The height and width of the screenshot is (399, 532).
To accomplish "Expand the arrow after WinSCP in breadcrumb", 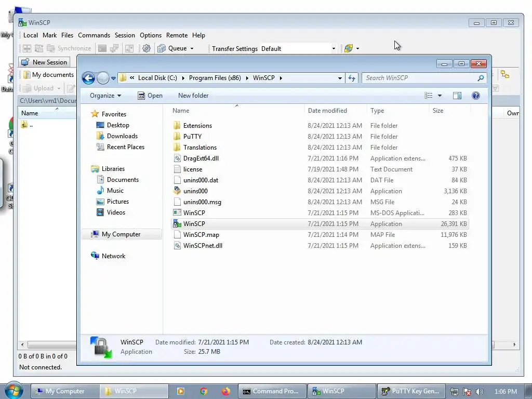I will tap(281, 78).
